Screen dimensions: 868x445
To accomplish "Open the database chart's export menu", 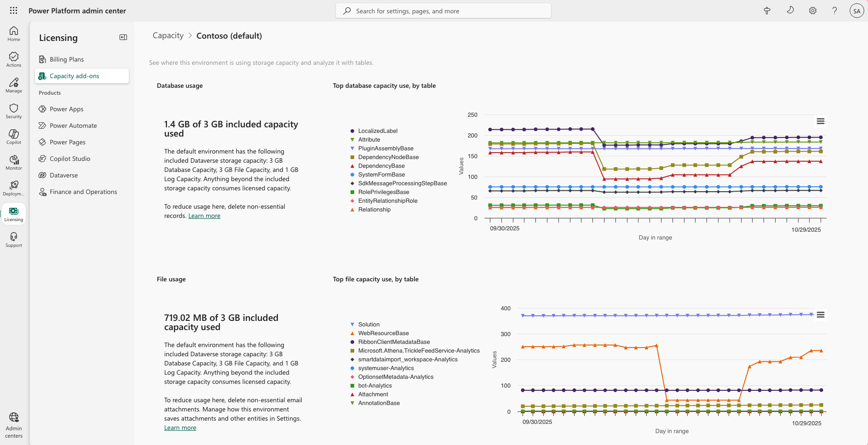I will coord(821,121).
